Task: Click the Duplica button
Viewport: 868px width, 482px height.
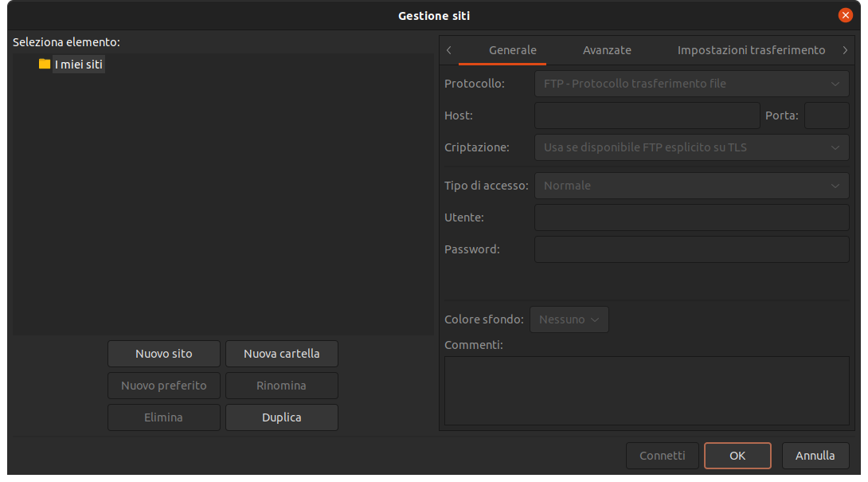Action: click(x=281, y=417)
